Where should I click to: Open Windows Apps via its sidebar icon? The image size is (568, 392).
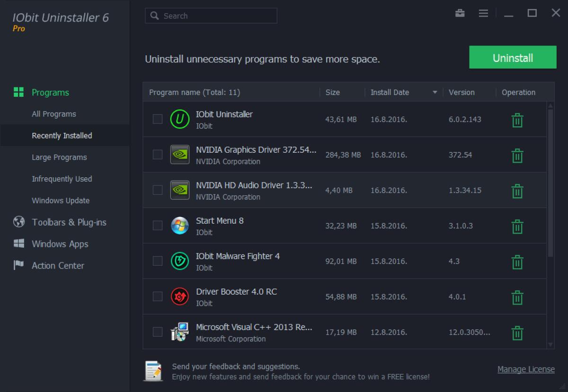[x=18, y=244]
